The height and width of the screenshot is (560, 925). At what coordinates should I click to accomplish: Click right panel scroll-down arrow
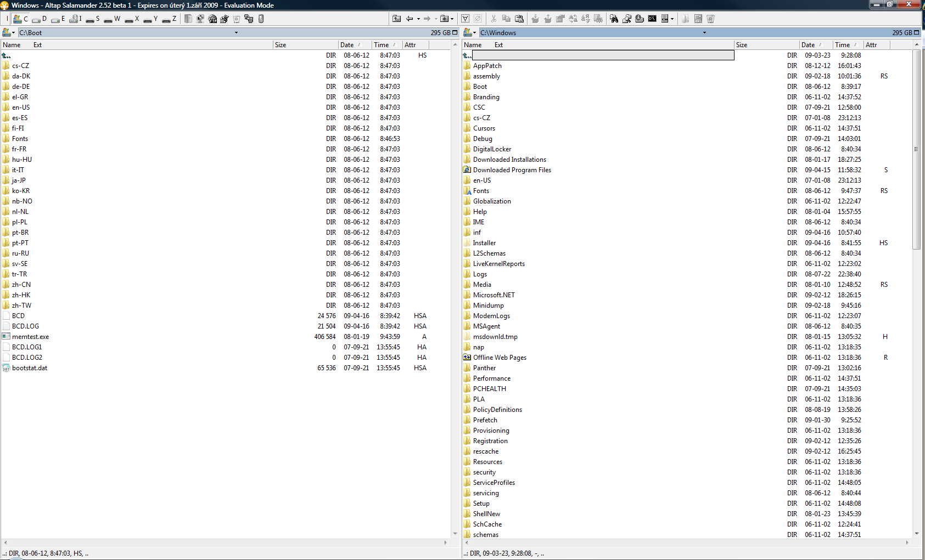click(916, 534)
